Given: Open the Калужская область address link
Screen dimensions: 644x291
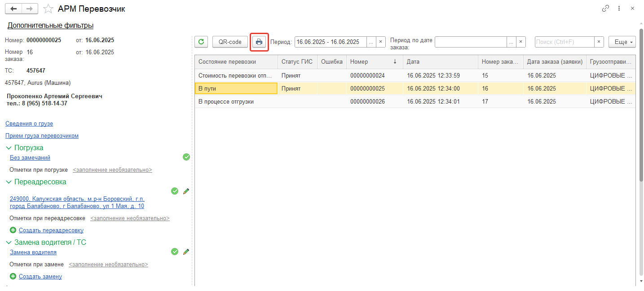Looking at the screenshot, I should click(77, 202).
